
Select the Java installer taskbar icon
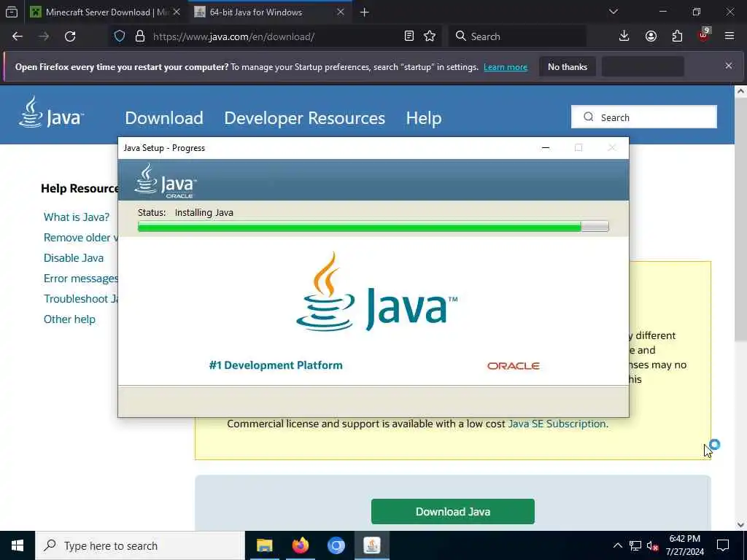[372, 545]
